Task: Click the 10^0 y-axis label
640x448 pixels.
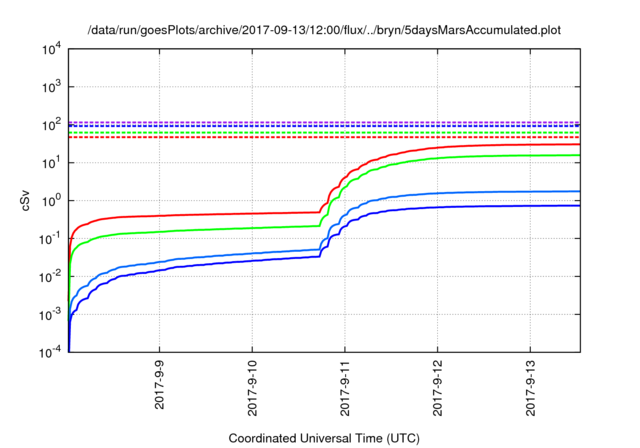Action: [51, 201]
